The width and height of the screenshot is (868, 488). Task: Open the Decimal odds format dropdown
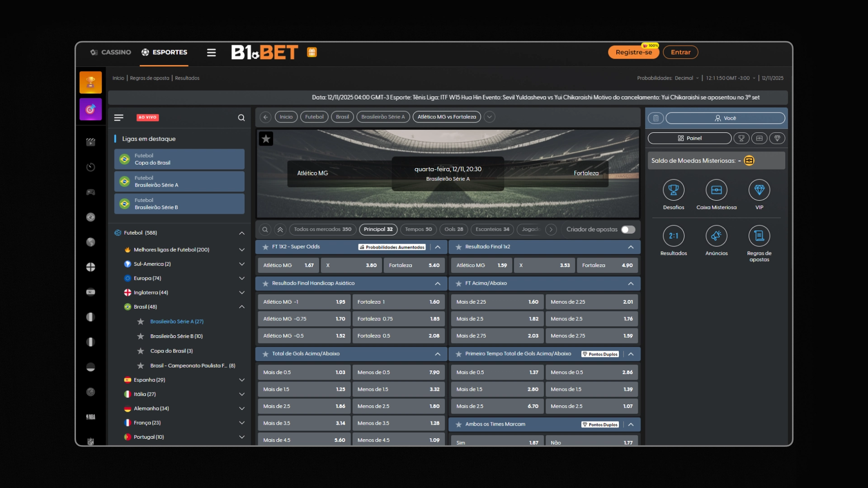coord(686,78)
